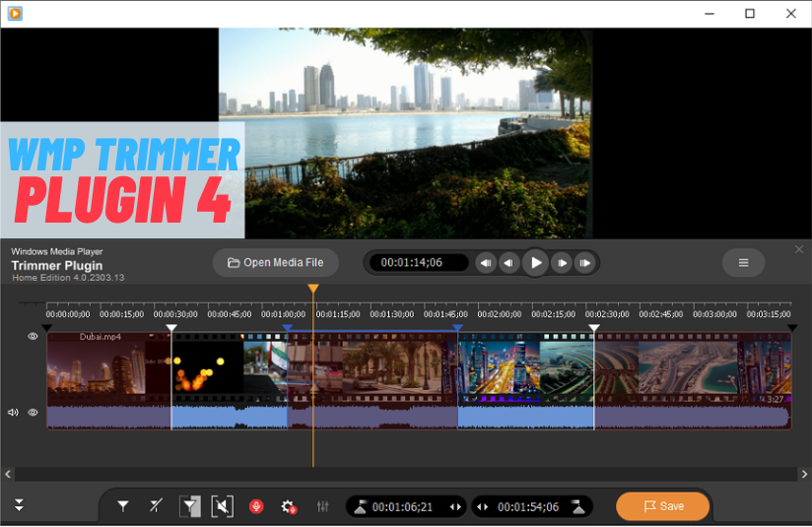Click the red microphone record icon

click(x=256, y=506)
